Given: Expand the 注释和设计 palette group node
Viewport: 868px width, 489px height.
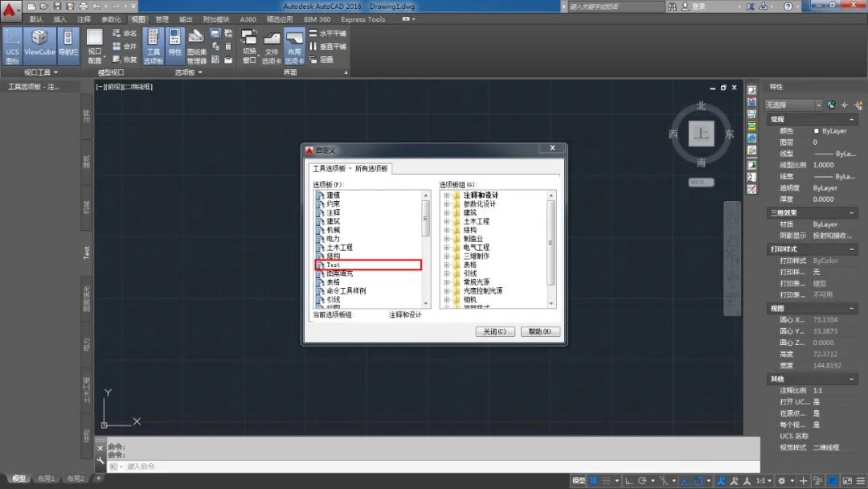Looking at the screenshot, I should pyautogui.click(x=447, y=195).
